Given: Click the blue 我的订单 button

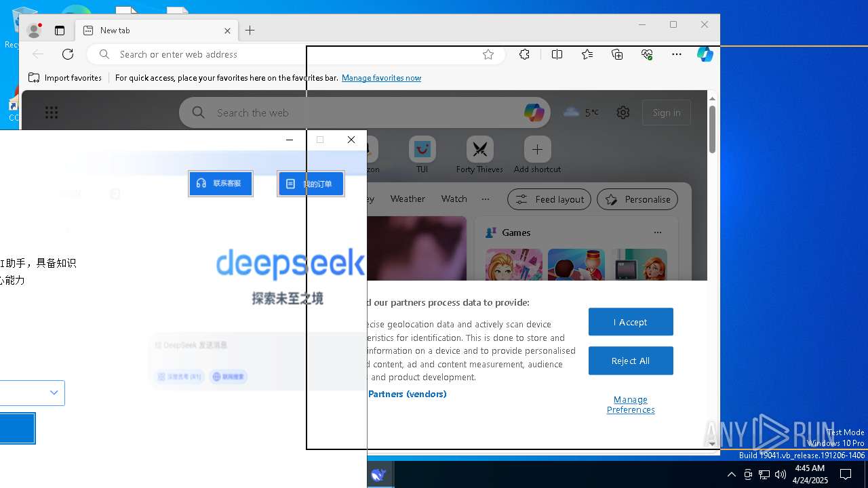Looking at the screenshot, I should pyautogui.click(x=311, y=184).
